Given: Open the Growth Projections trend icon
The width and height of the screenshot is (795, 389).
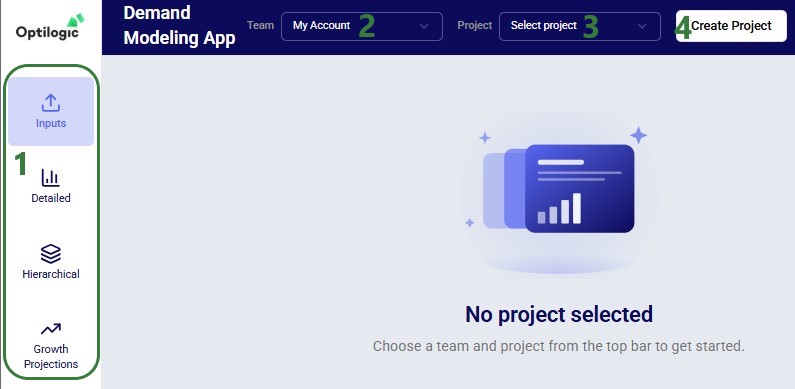Looking at the screenshot, I should (51, 330).
